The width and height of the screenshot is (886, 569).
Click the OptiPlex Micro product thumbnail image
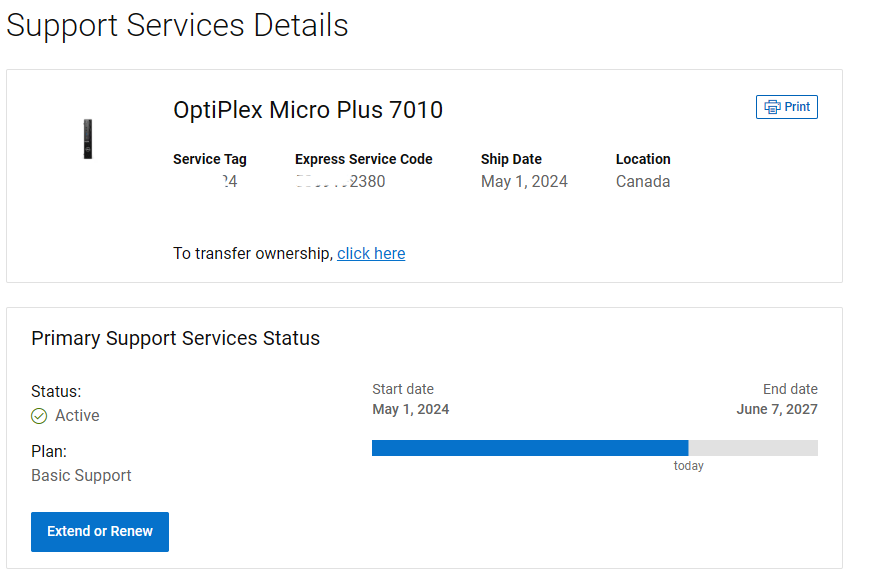88,139
